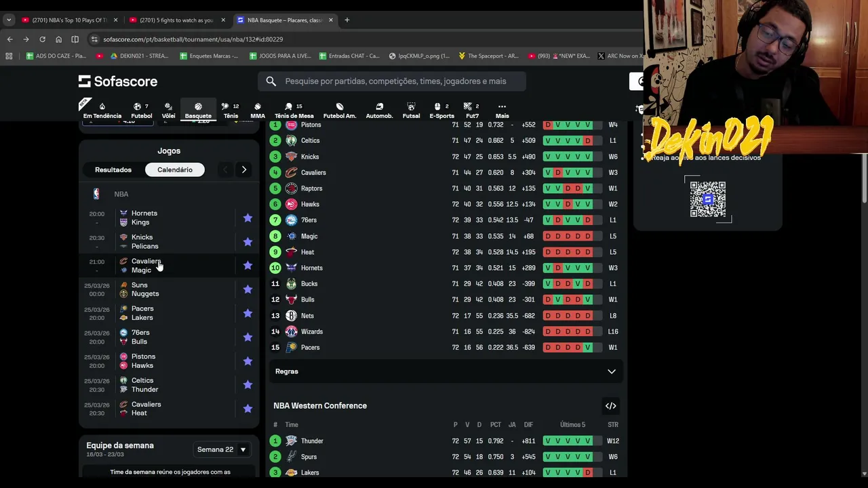Select Tênis de Mesa sport icon
Screen dimensions: 868x488
pyautogui.click(x=294, y=110)
